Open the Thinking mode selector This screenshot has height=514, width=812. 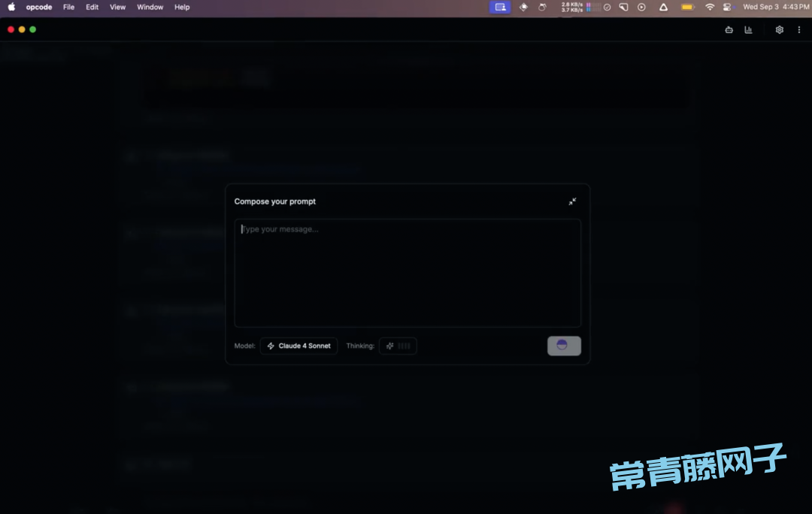(x=398, y=346)
